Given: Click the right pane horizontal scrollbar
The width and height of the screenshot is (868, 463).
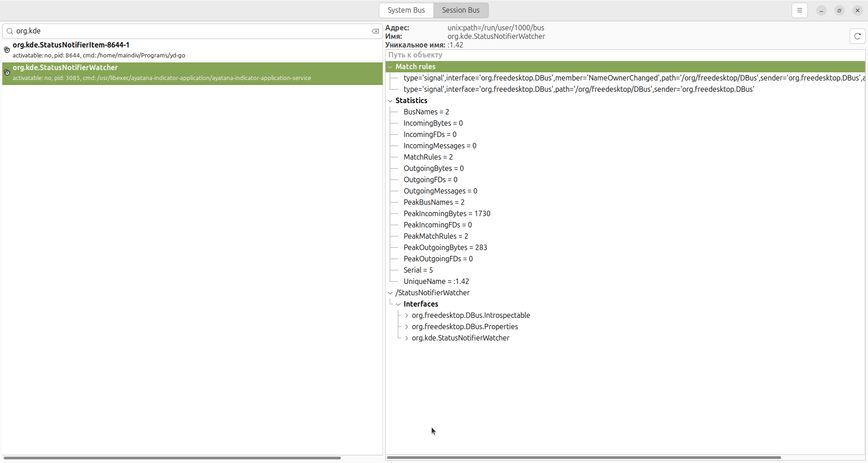Looking at the screenshot, I should [584, 458].
